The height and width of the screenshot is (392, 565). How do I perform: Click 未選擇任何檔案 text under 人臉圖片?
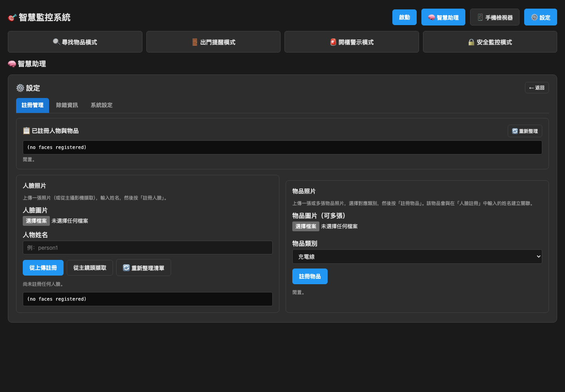tap(70, 221)
